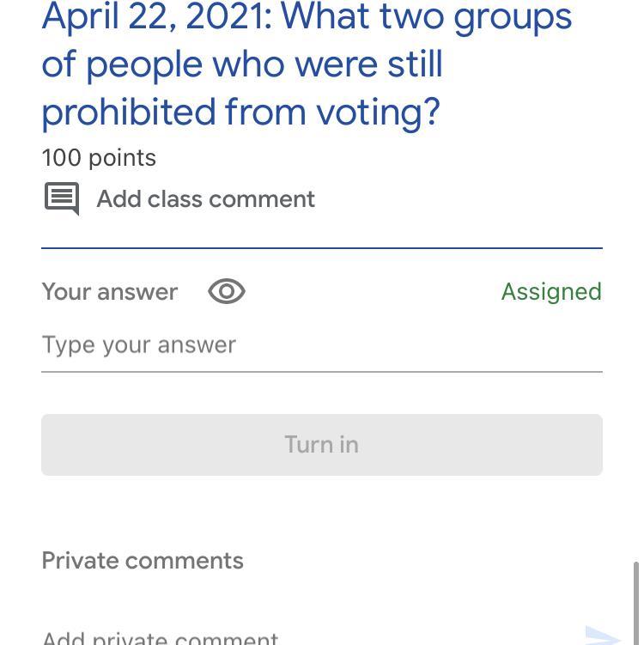Click the 'of people who were still' line

pyautogui.click(x=242, y=64)
